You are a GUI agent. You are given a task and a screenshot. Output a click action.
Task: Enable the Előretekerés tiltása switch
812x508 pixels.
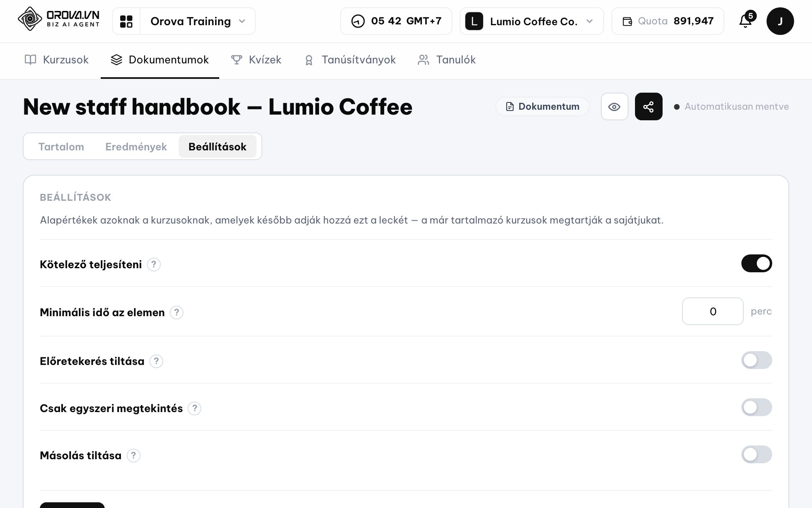756,360
